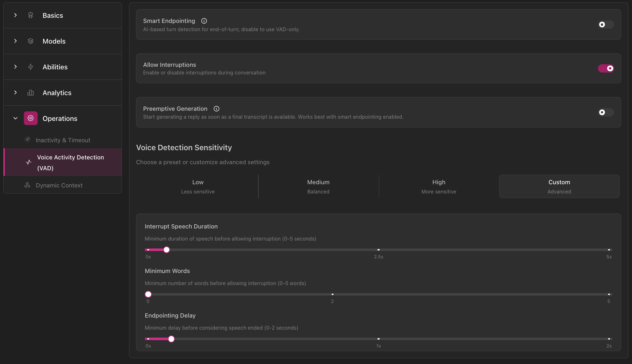Select the High sensitivity preset
This screenshot has height=364, width=632.
point(439,186)
